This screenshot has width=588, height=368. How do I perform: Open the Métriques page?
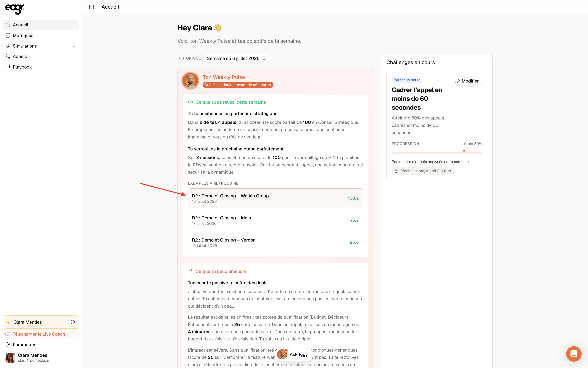pos(41,35)
